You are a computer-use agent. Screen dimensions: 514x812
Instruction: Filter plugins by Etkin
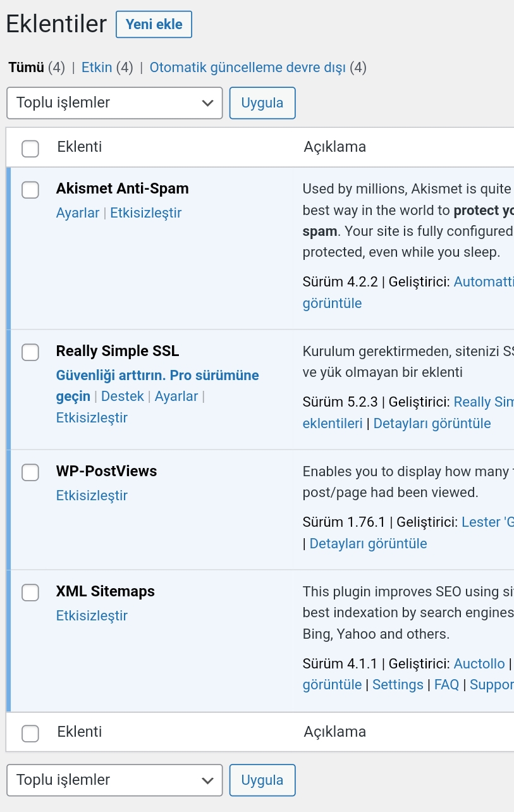point(97,67)
